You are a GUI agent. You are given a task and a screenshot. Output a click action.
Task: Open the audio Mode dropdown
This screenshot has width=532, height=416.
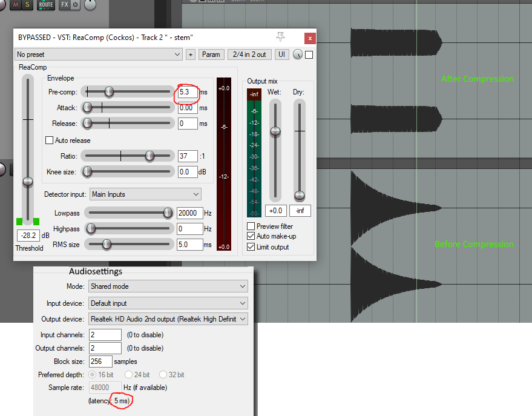(168, 286)
